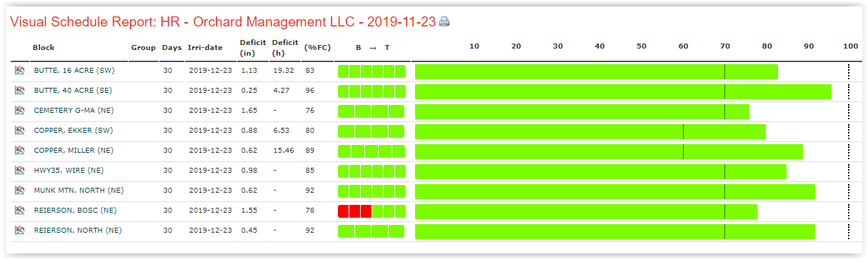Select block name BUTTE, 16 ACRE (SW)
Screen dimensions: 868x262
pyautogui.click(x=74, y=71)
